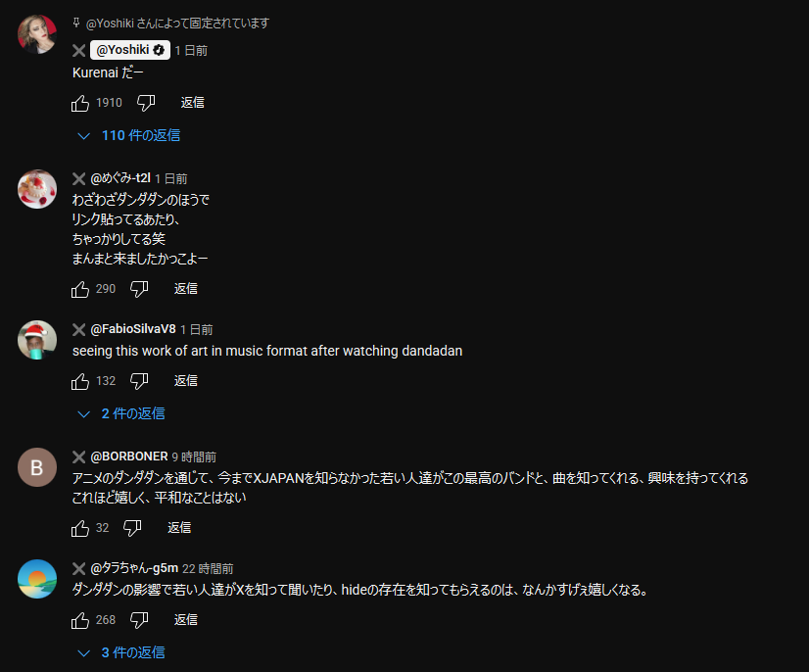809x672 pixels.
Task: Reply to Yoshiki's pinned comment via 返信
Action: pyautogui.click(x=192, y=103)
